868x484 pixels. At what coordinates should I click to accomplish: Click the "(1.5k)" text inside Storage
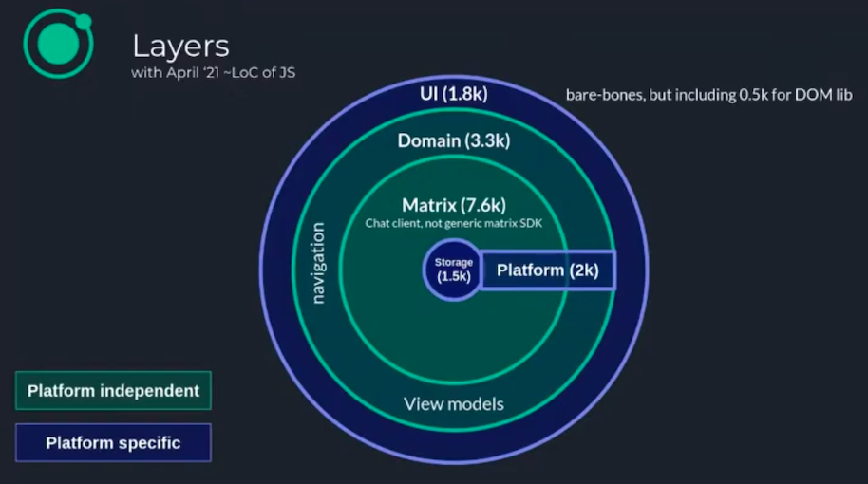tap(453, 278)
